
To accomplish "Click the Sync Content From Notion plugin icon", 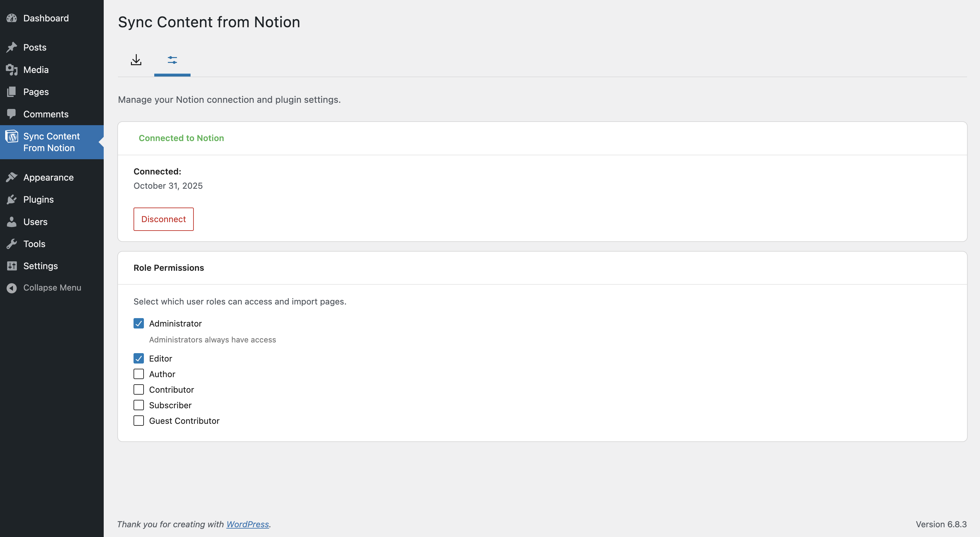I will pyautogui.click(x=12, y=137).
